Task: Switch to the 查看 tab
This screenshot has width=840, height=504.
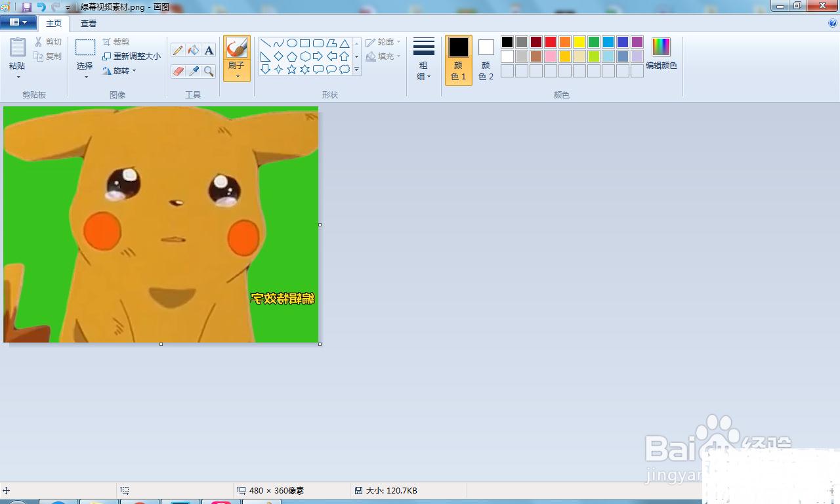Action: click(x=89, y=23)
